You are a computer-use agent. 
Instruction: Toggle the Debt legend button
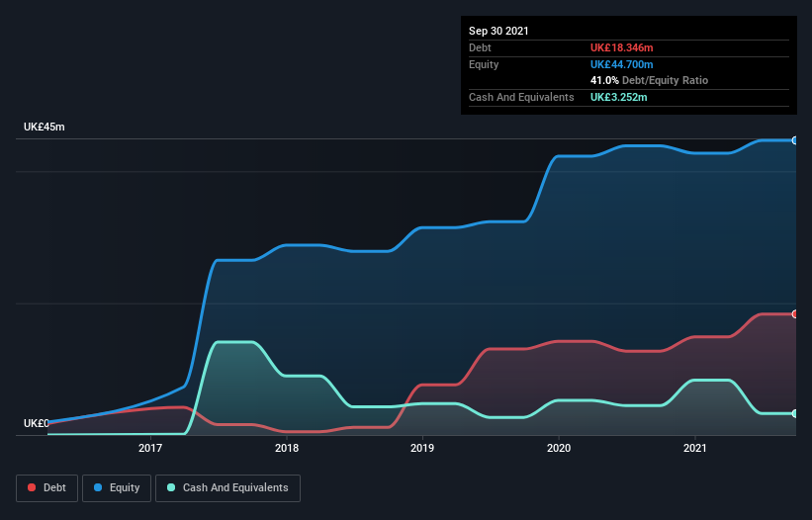click(46, 488)
